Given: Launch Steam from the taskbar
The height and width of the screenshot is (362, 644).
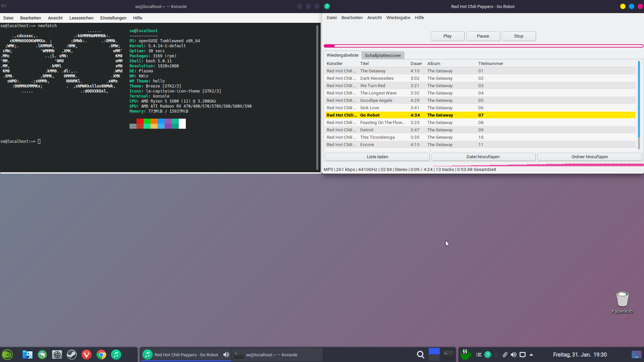Looking at the screenshot, I should click(72, 354).
